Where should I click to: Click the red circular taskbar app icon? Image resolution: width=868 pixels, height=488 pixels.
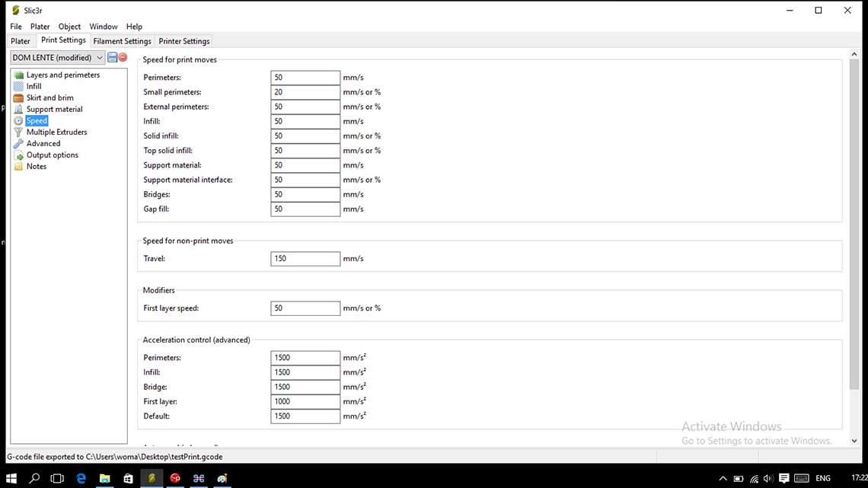coord(175,479)
